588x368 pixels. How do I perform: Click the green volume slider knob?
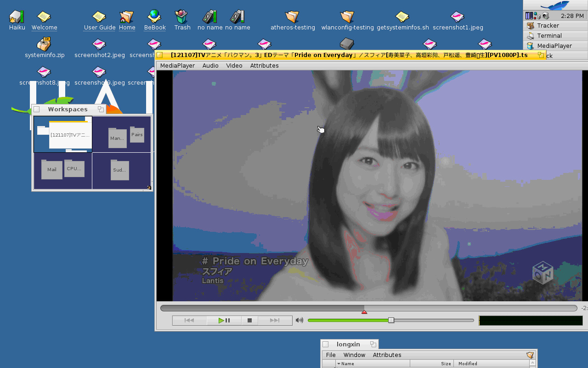[x=391, y=320]
